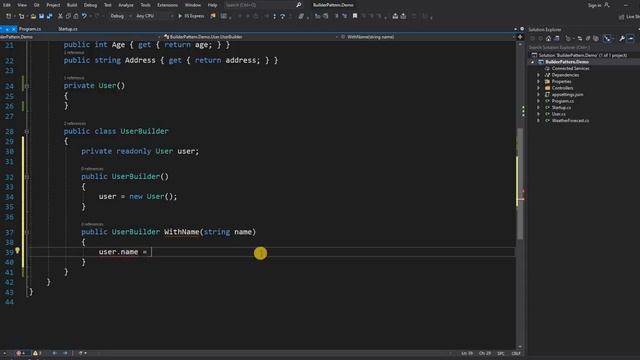This screenshot has width=640, height=360.
Task: Select Startup.cs in Solution Explorer tree
Action: (561, 108)
